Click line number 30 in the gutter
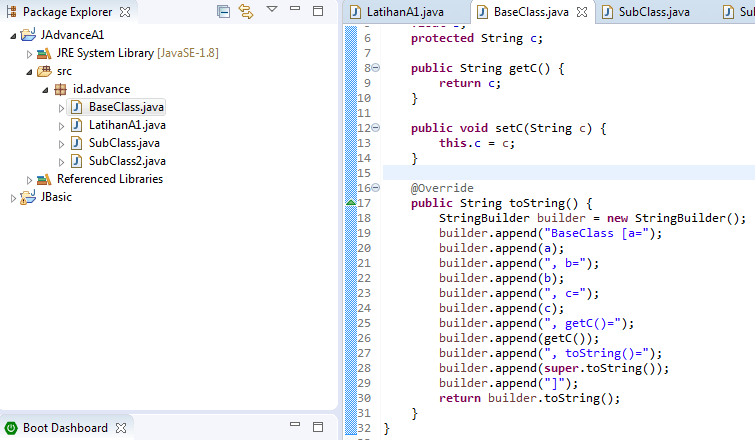Screen dimensions: 755x440 click(x=364, y=398)
